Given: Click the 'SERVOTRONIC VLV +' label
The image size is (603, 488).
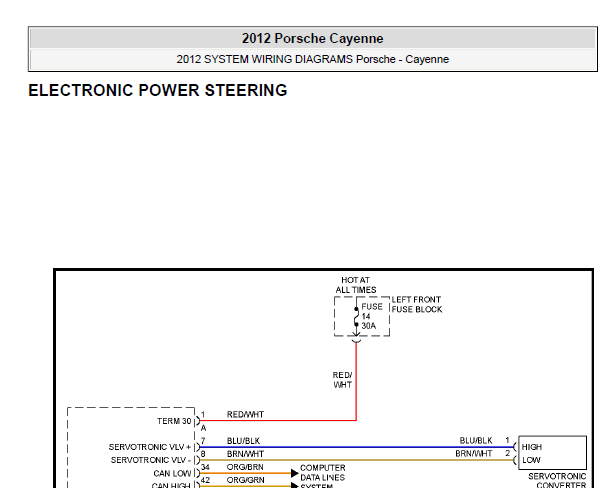Looking at the screenshot, I should pos(150,447).
